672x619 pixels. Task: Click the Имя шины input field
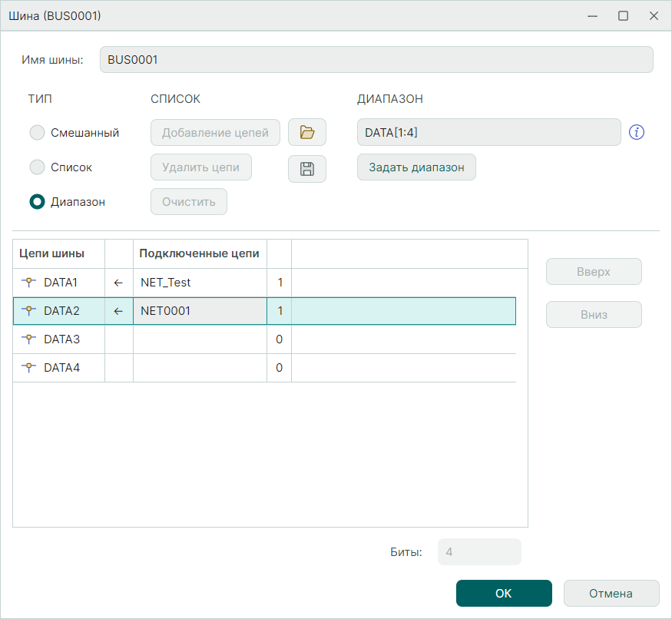tap(376, 60)
